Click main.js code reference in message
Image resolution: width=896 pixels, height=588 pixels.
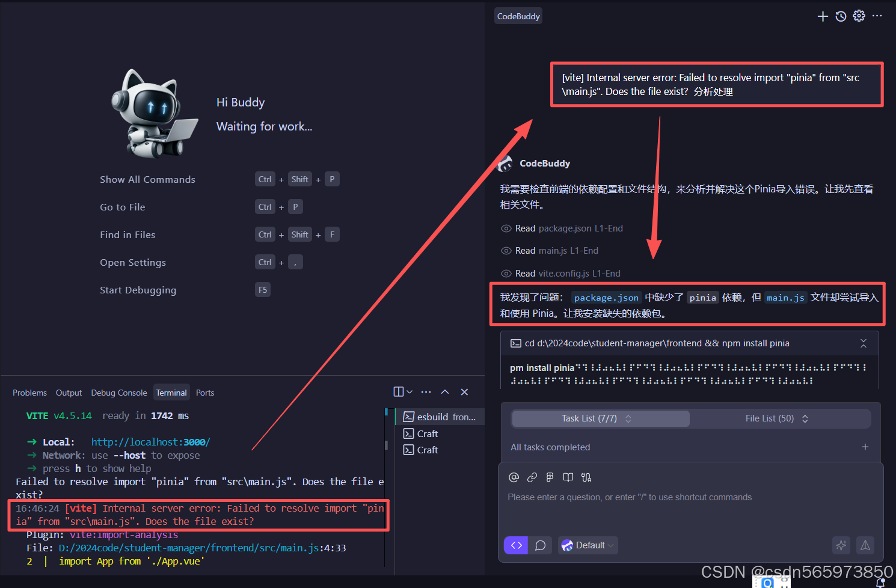(785, 298)
